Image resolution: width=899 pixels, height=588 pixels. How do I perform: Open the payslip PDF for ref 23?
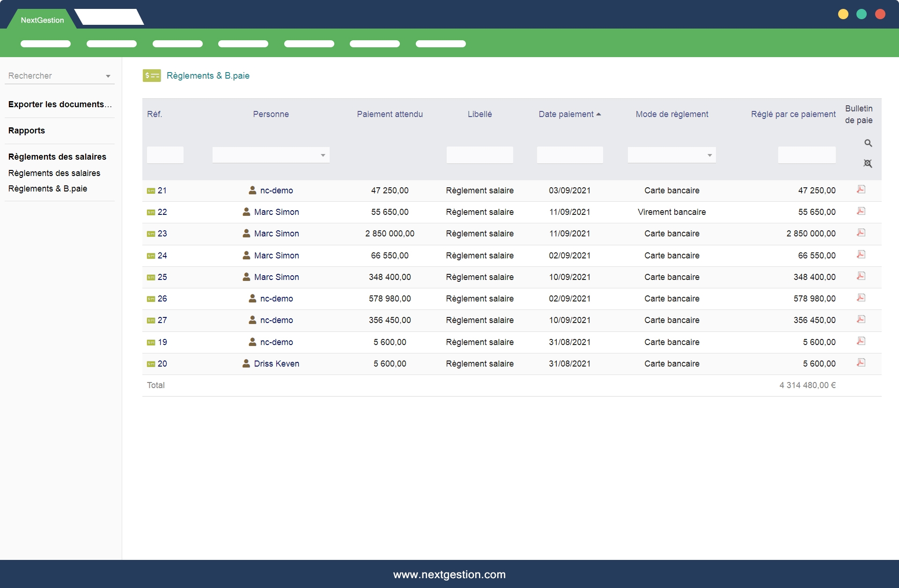[x=861, y=233]
